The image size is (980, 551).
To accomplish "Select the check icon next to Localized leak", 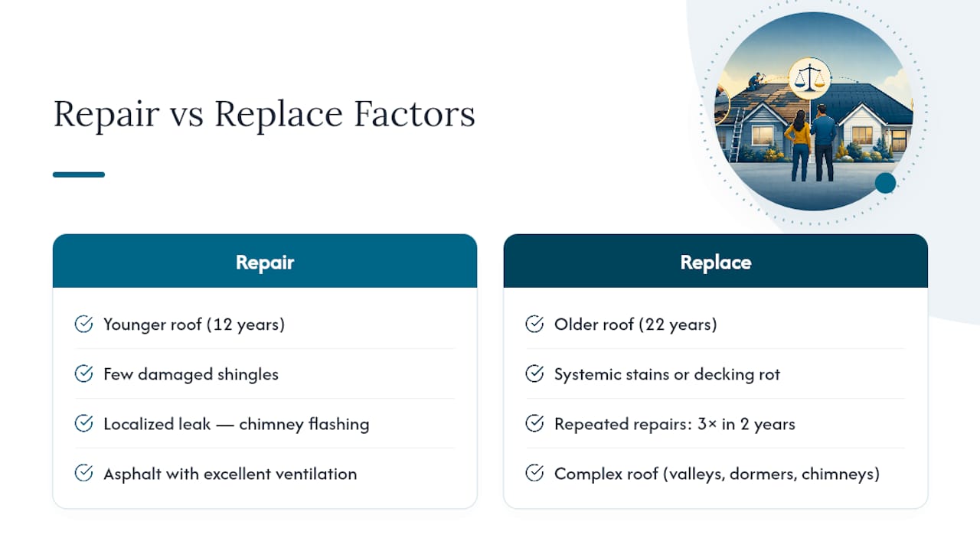I will [83, 424].
